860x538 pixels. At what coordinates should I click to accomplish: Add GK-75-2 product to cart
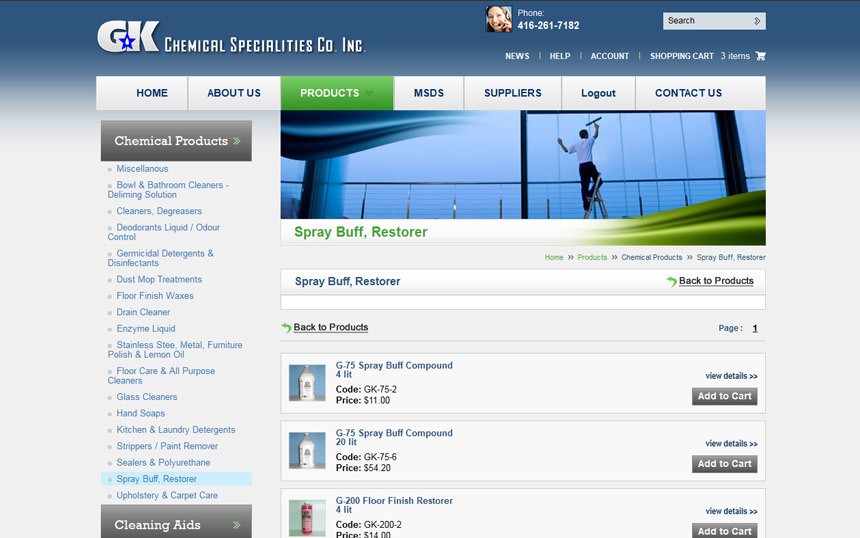click(725, 397)
